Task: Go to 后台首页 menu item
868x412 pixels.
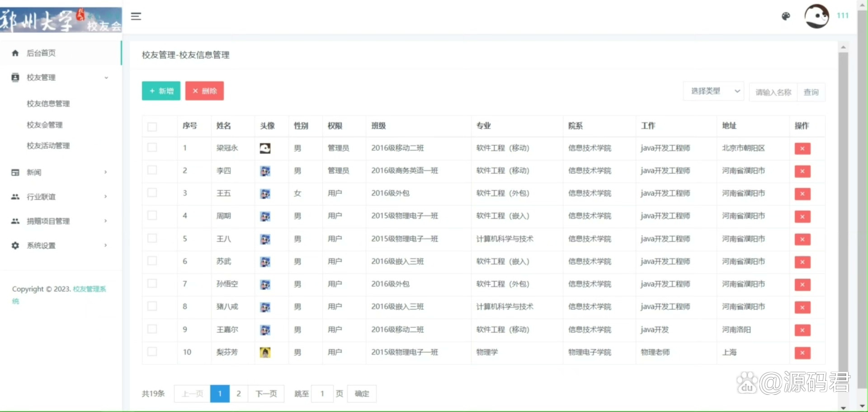Action: (x=61, y=53)
